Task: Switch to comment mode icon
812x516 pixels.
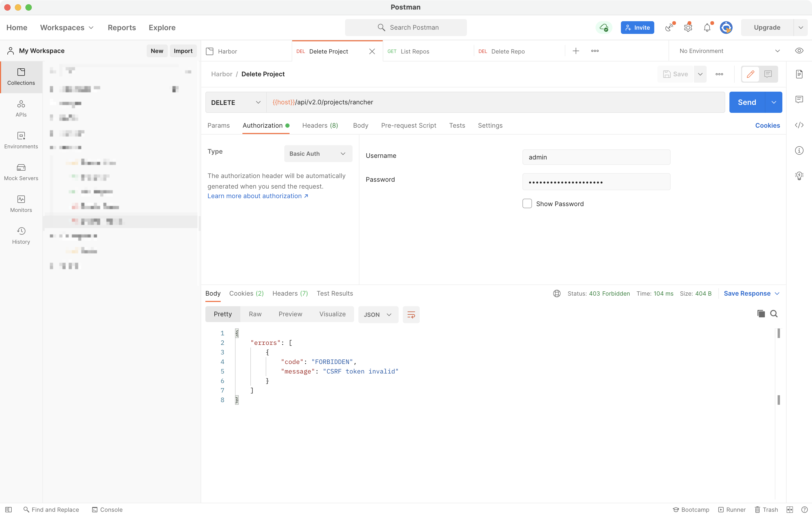Action: [x=768, y=74]
